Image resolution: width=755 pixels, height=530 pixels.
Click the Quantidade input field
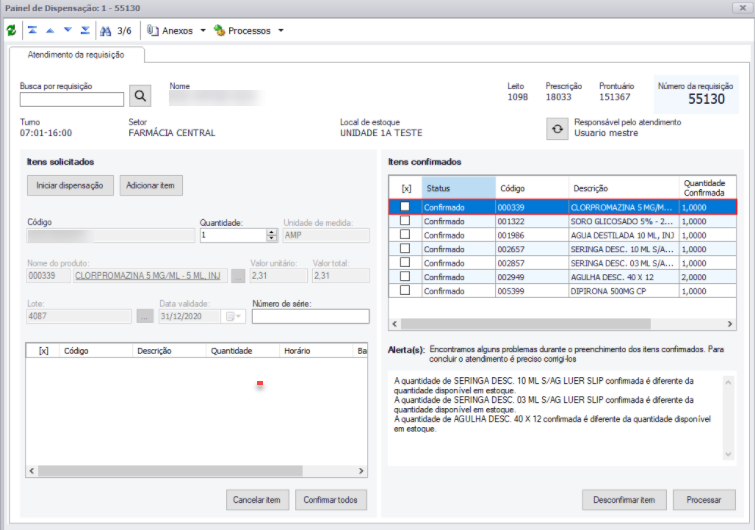pos(234,235)
